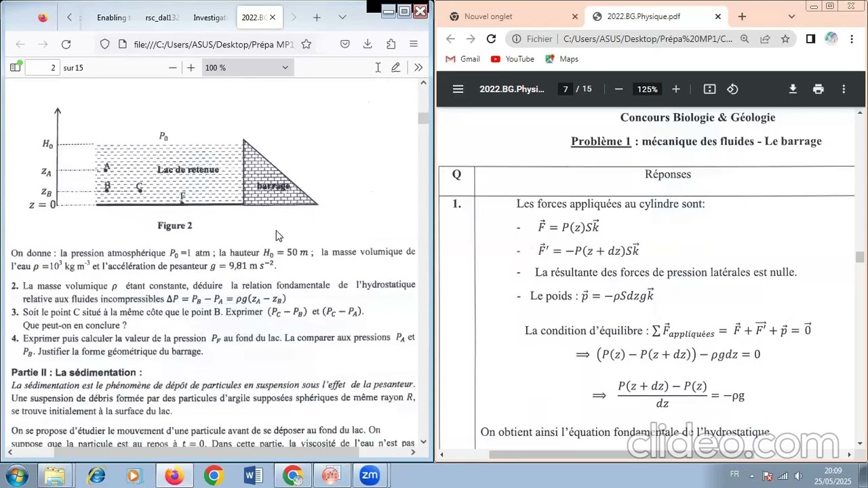Show hidden tray icons arrow
Viewport: 868px width, 488px height.
751,476
